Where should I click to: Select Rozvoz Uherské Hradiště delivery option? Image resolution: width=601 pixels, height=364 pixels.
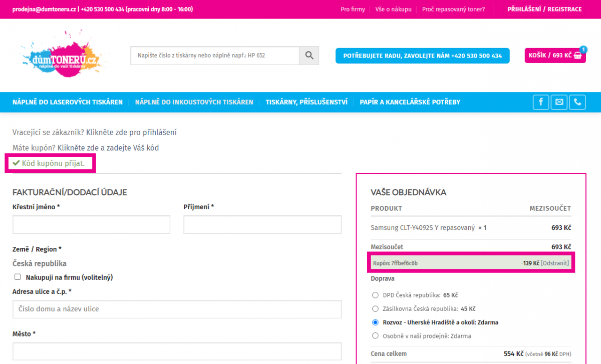coord(376,322)
